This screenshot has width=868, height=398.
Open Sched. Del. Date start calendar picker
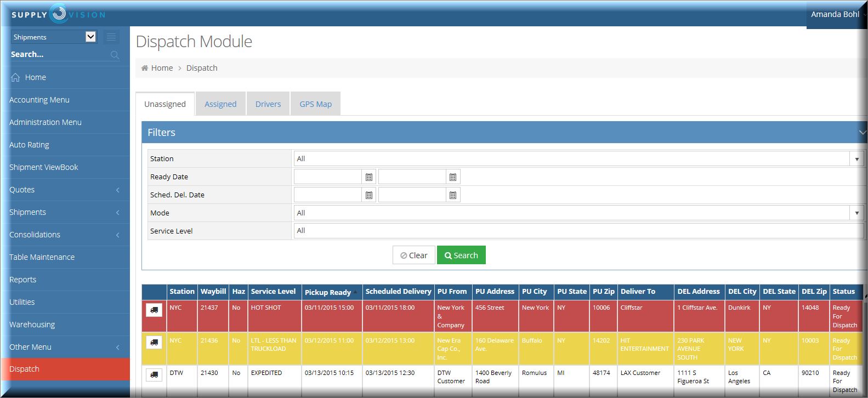(x=369, y=195)
